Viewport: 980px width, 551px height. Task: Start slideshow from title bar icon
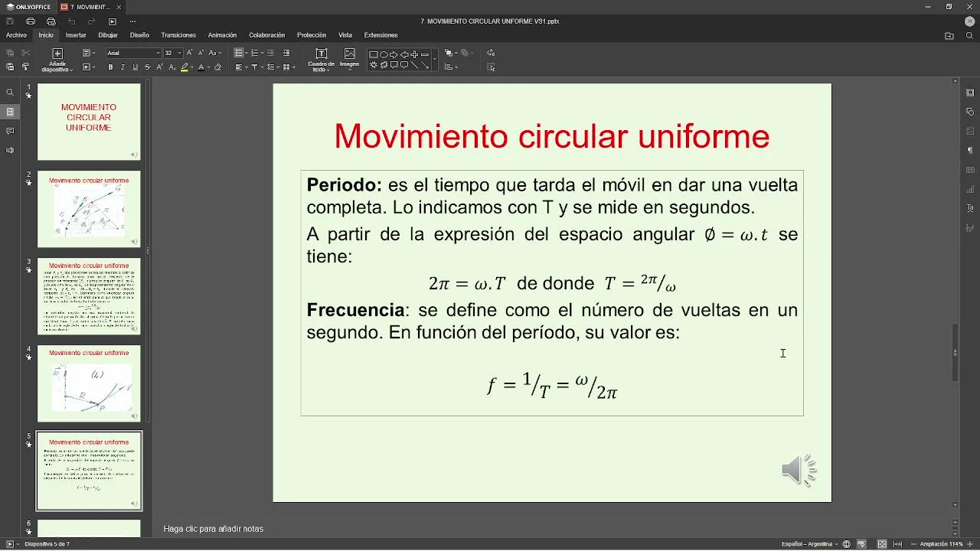click(113, 21)
